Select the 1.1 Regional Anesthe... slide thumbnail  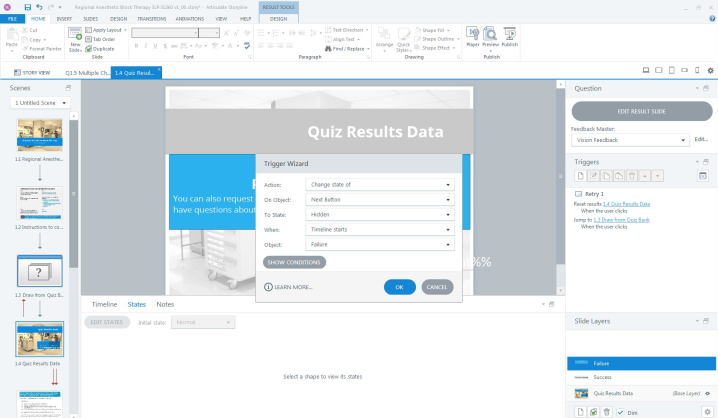[40, 135]
